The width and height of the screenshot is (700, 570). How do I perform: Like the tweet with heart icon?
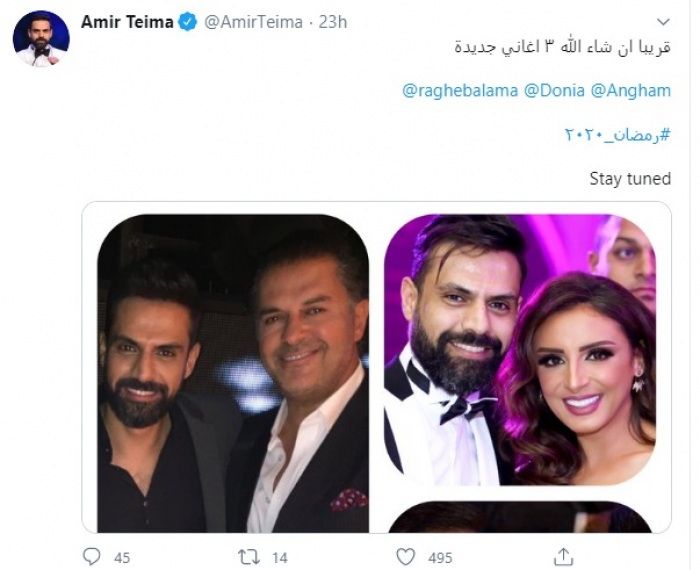click(x=405, y=556)
